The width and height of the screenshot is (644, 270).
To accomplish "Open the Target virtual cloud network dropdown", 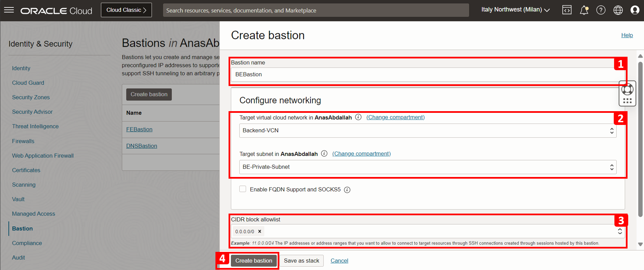I will [x=428, y=131].
